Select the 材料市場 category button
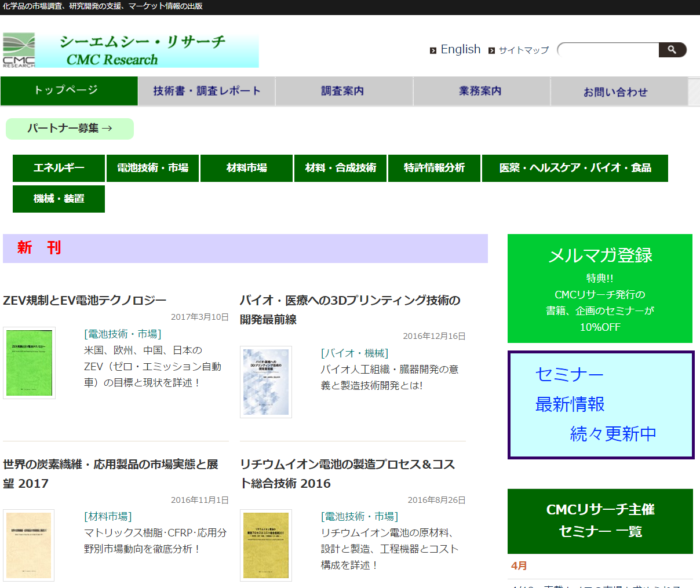The image size is (700, 588). click(x=246, y=168)
